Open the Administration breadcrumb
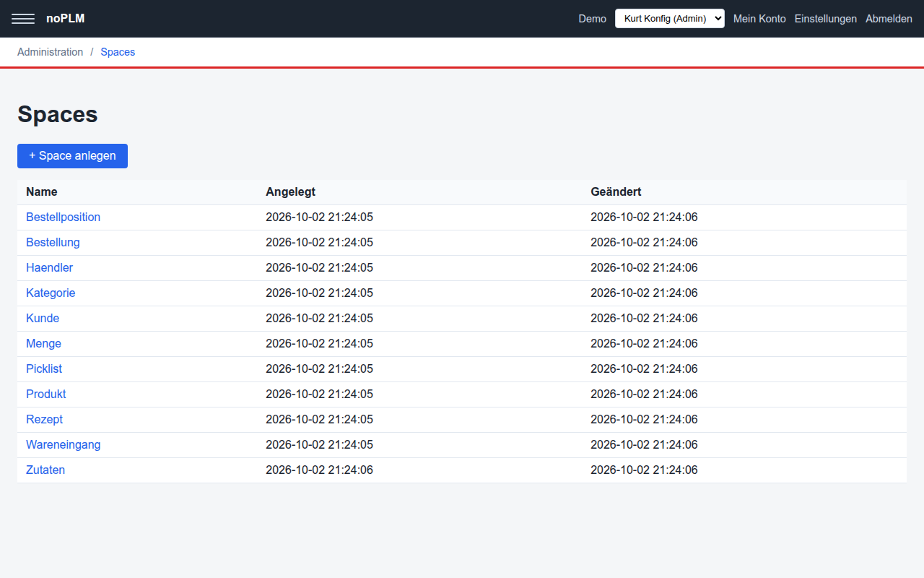924x578 pixels. point(51,52)
